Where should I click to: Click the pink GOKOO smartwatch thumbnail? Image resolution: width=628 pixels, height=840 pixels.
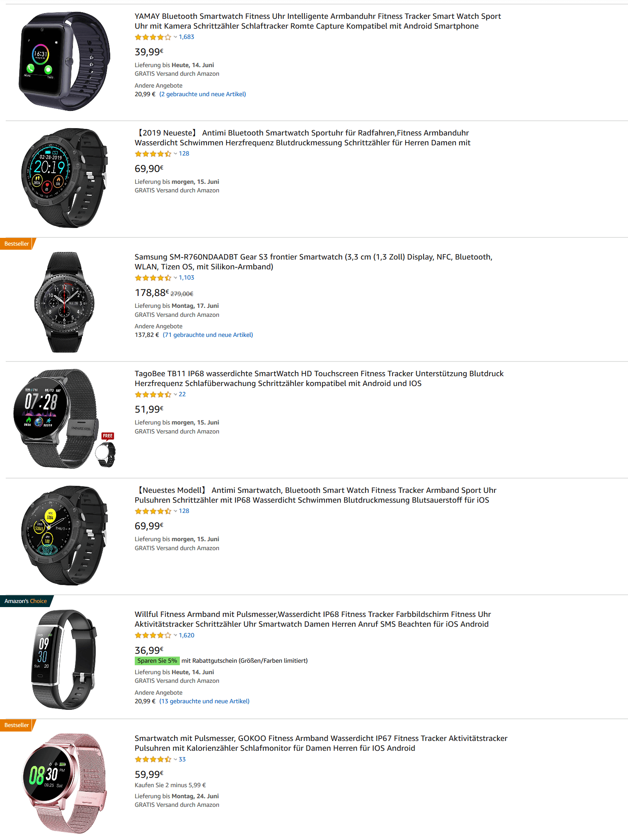(65, 783)
